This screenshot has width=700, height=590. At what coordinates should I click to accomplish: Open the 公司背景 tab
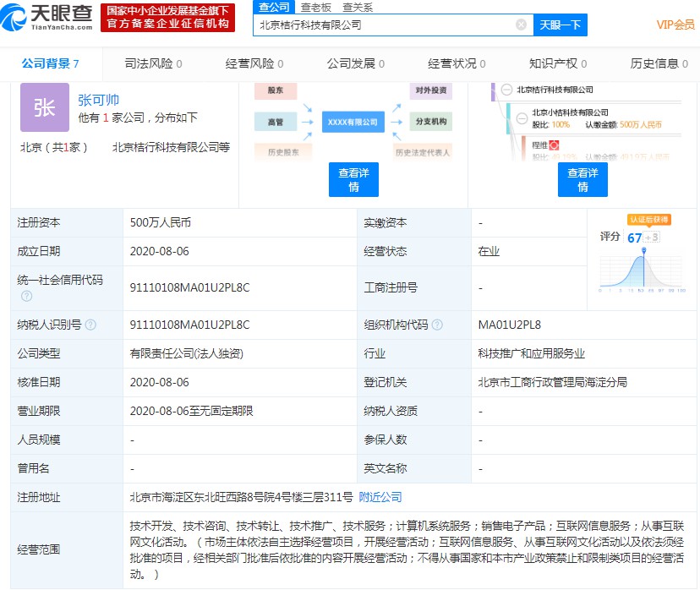coord(50,64)
